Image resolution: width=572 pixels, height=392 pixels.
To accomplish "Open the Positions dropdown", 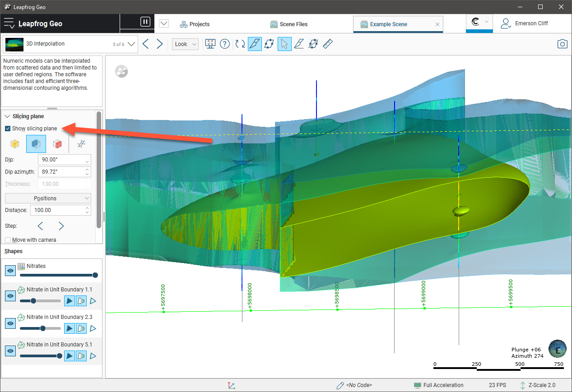I will pyautogui.click(x=48, y=198).
